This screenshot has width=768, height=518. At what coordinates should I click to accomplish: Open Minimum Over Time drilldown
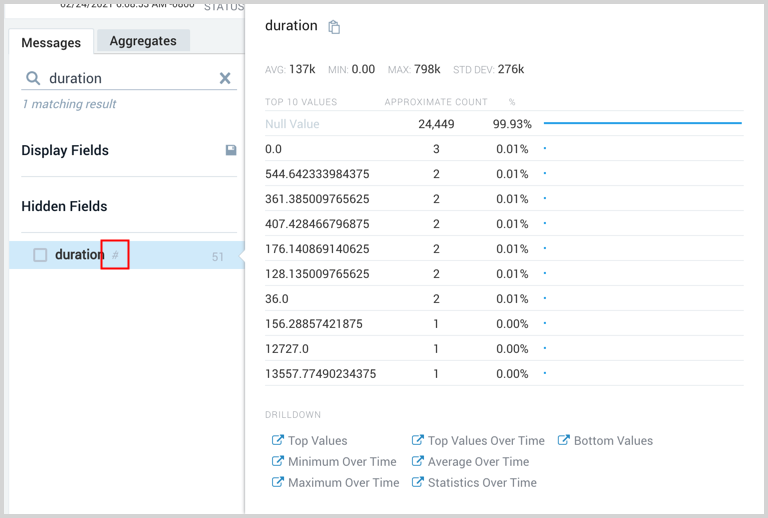click(x=342, y=462)
